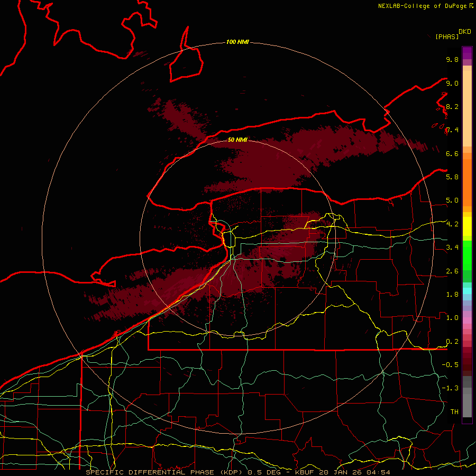Select the 5.0 value on the scale
476x476 pixels.
452,200
